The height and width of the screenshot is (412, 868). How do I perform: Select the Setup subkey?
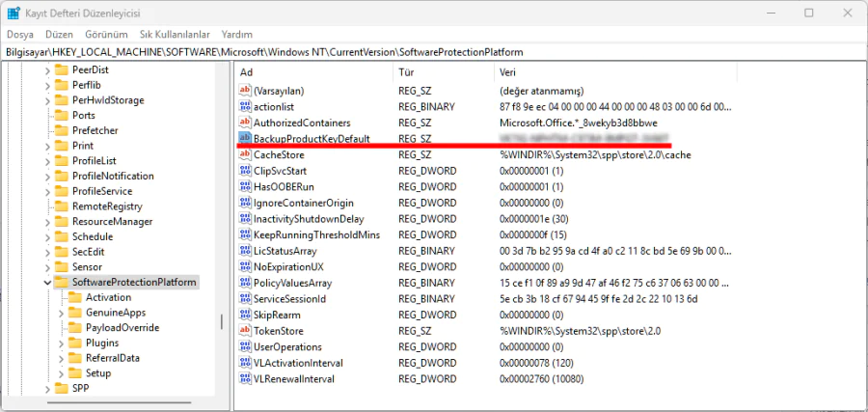(x=98, y=373)
